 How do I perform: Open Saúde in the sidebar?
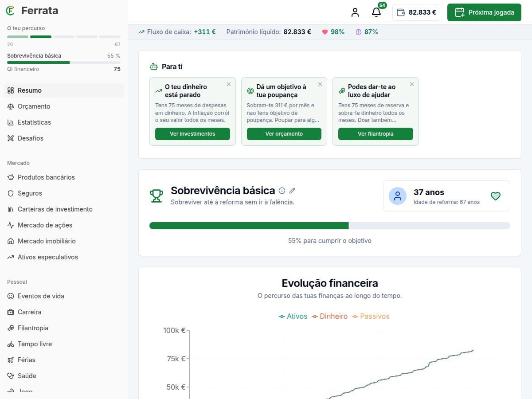[x=64, y=376]
